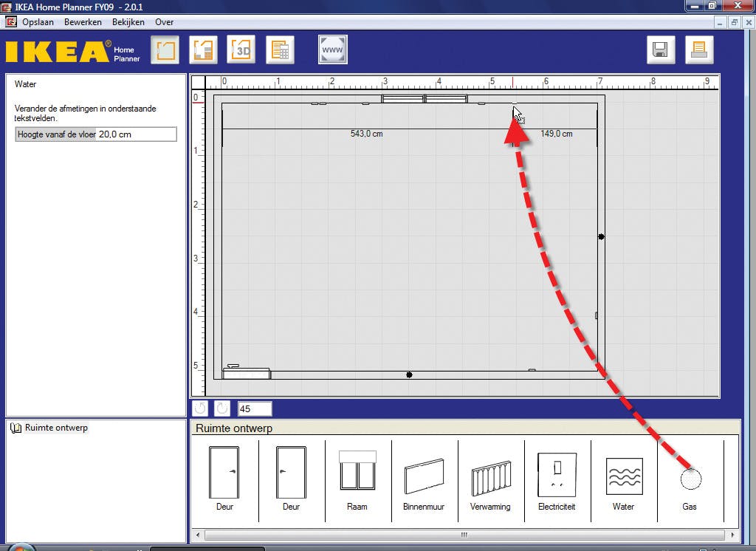Open the Over menu
Image resolution: width=756 pixels, height=551 pixels.
click(165, 22)
